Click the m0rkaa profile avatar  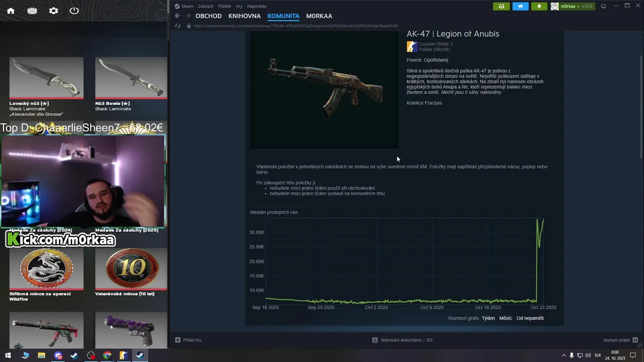tap(555, 6)
